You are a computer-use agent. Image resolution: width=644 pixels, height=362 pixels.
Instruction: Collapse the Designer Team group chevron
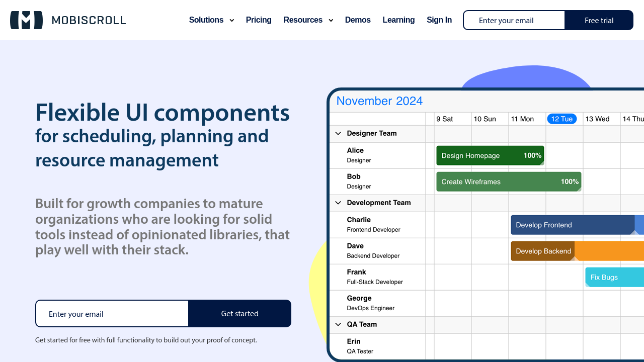[x=338, y=133]
